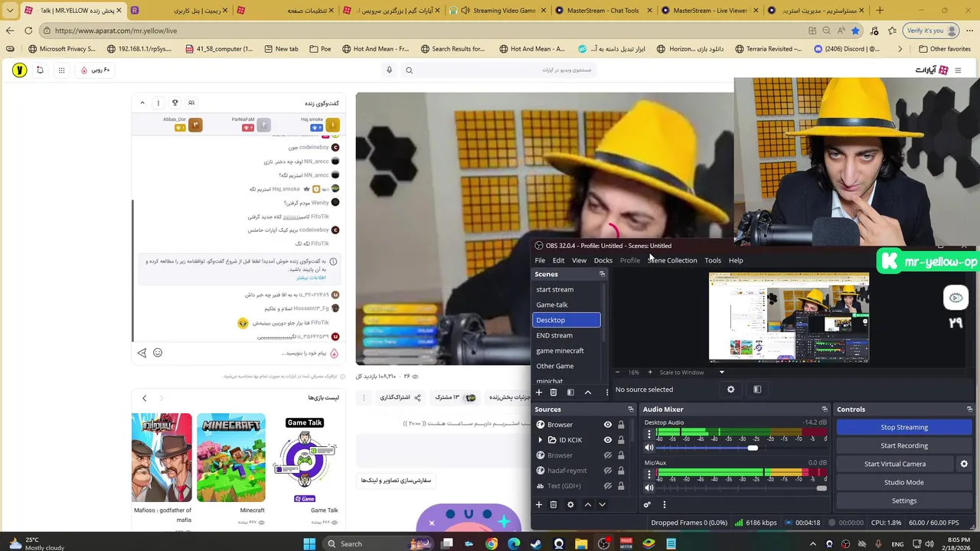Image resolution: width=980 pixels, height=551 pixels.
Task: Toggle the ID KCIK group lock
Action: pyautogui.click(x=621, y=440)
